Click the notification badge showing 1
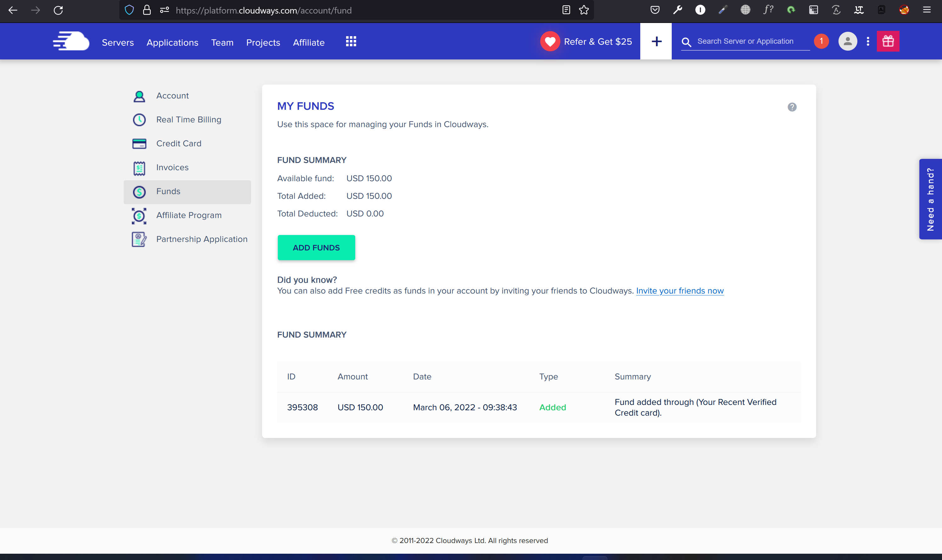Image resolution: width=942 pixels, height=560 pixels. coord(821,41)
